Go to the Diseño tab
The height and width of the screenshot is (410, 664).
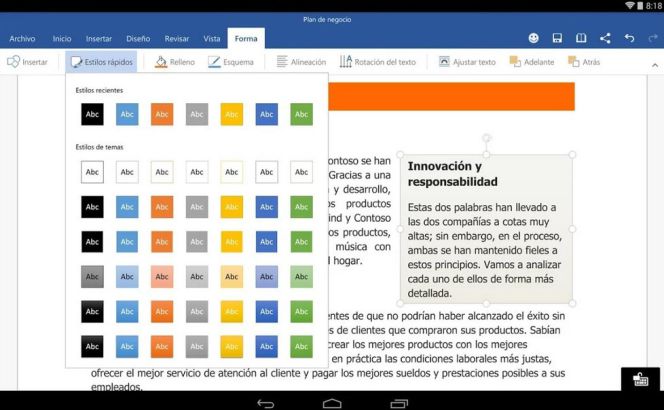[138, 39]
